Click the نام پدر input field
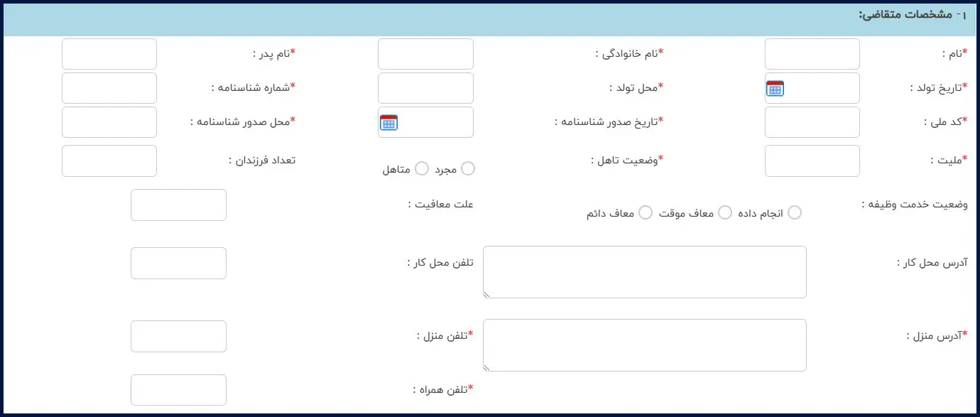This screenshot has height=417, width=980. coord(109,54)
